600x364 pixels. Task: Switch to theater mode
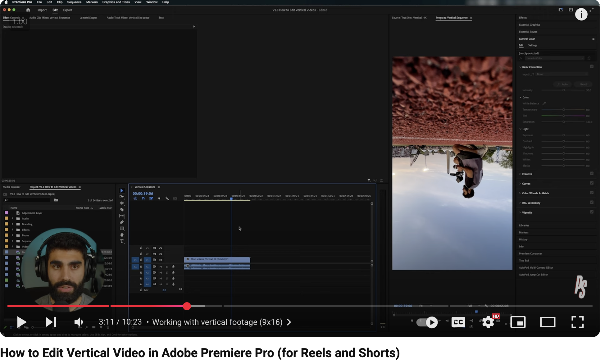click(548, 322)
